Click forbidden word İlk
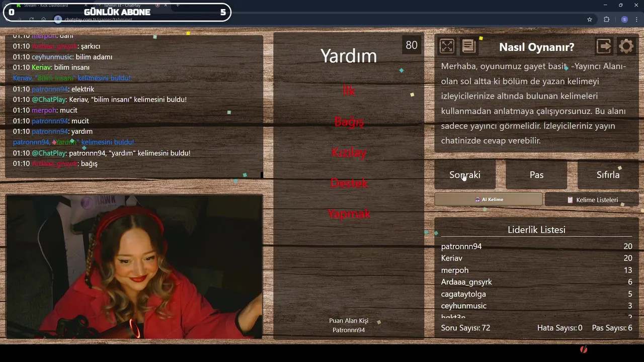This screenshot has height=362, width=644. 349,90
